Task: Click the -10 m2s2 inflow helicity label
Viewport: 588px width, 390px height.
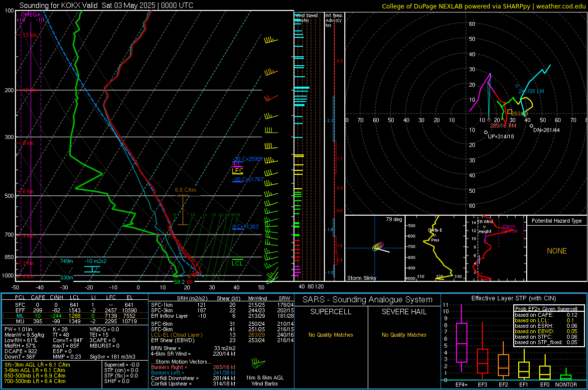Action: (95, 261)
